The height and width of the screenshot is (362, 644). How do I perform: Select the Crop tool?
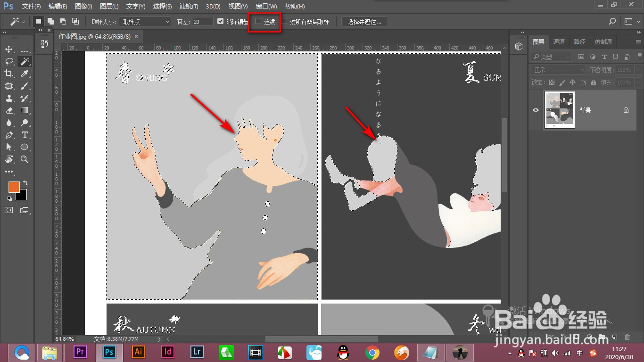point(8,73)
